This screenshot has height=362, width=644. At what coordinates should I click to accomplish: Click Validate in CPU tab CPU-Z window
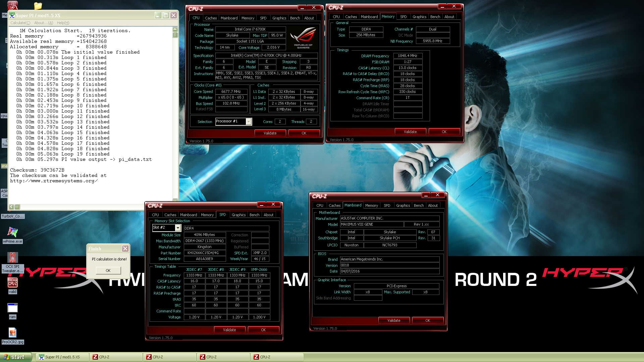270,133
